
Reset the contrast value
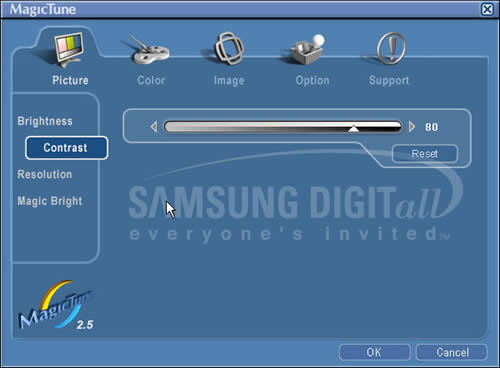tap(425, 154)
